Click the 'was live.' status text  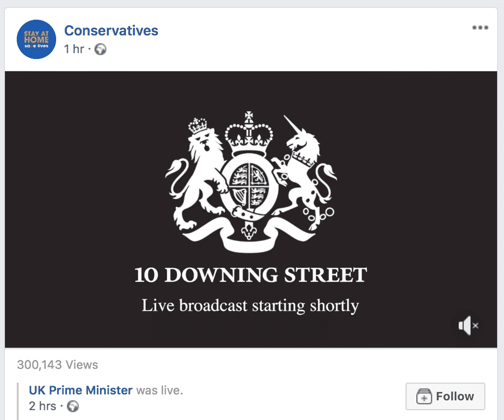pyautogui.click(x=160, y=390)
